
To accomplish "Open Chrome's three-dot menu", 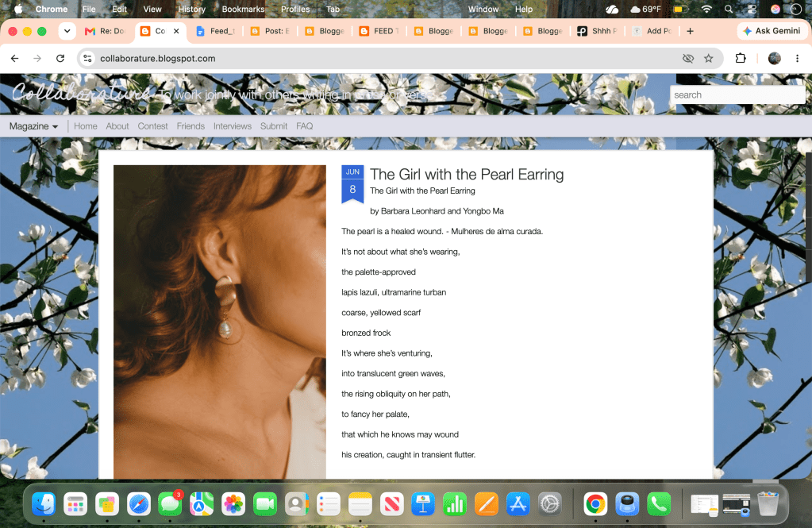I will pyautogui.click(x=797, y=59).
